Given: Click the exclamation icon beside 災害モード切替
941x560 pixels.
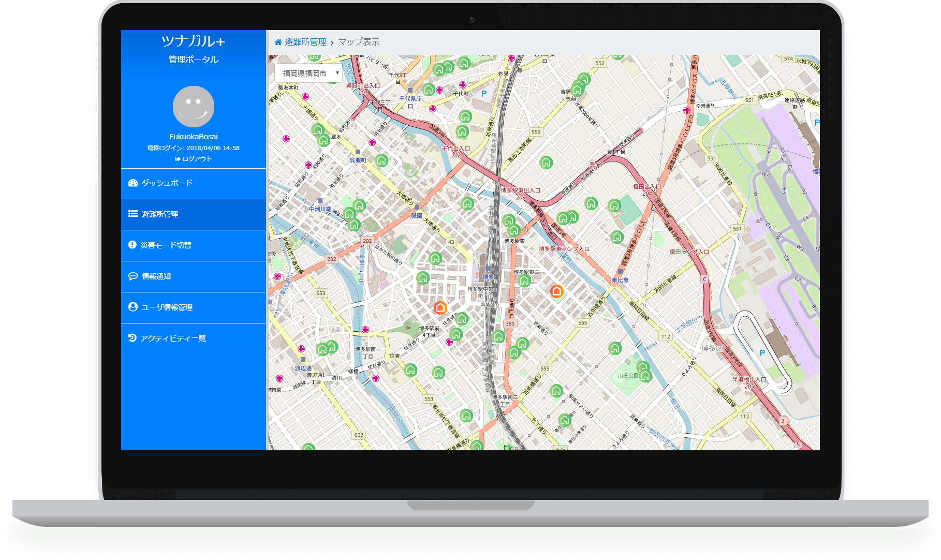Looking at the screenshot, I should (133, 245).
